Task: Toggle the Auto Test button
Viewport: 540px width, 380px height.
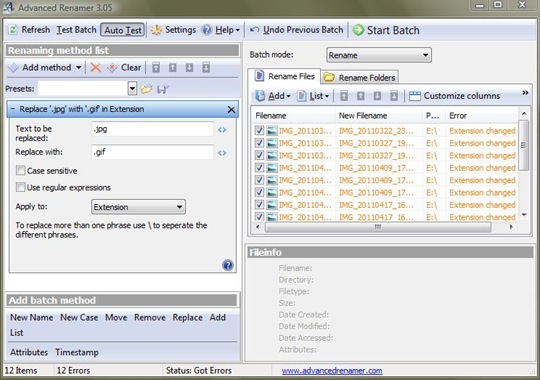Action: (123, 30)
